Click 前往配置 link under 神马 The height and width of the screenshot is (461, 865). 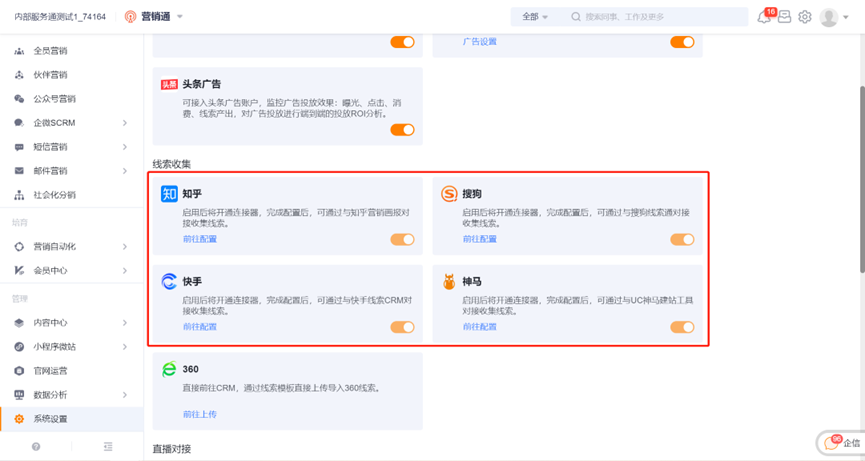pos(479,327)
